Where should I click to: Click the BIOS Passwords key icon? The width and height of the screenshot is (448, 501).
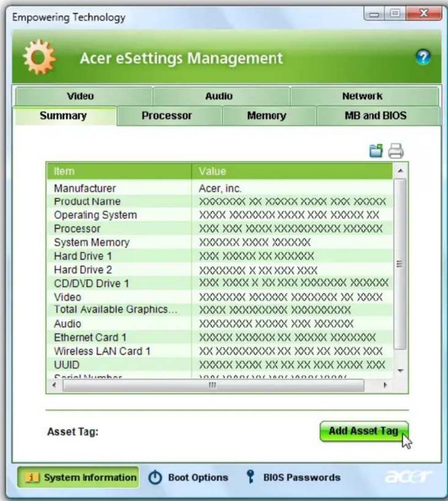click(x=250, y=477)
